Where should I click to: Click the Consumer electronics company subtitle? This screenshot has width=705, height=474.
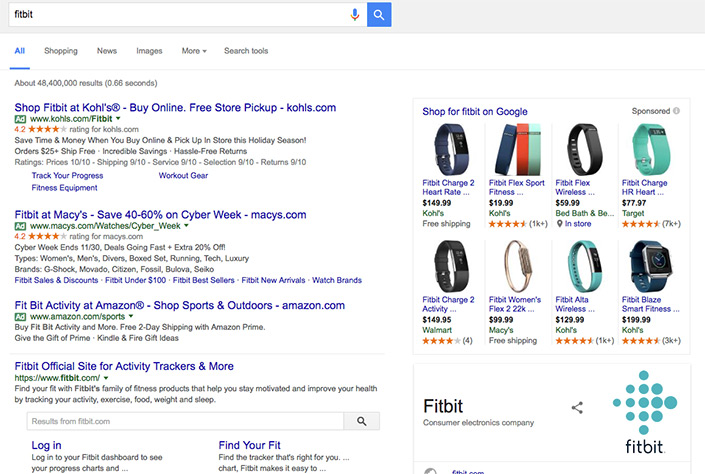[478, 423]
